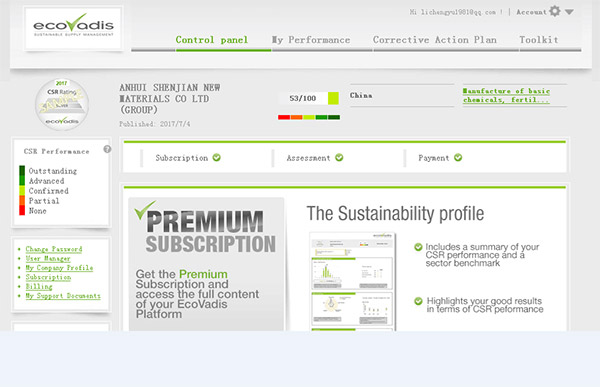
Task: Open My Support Documents link
Action: click(63, 296)
